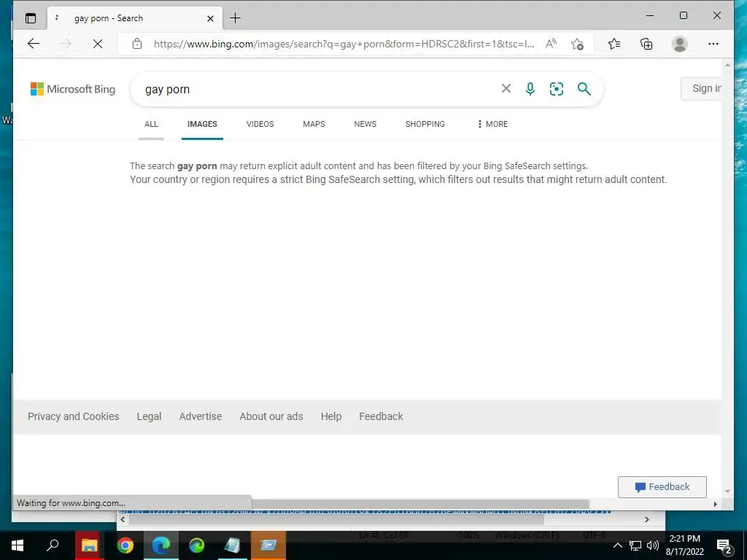Screen dimensions: 747x560
Task: Expand the MORE menu
Action: 492,124
